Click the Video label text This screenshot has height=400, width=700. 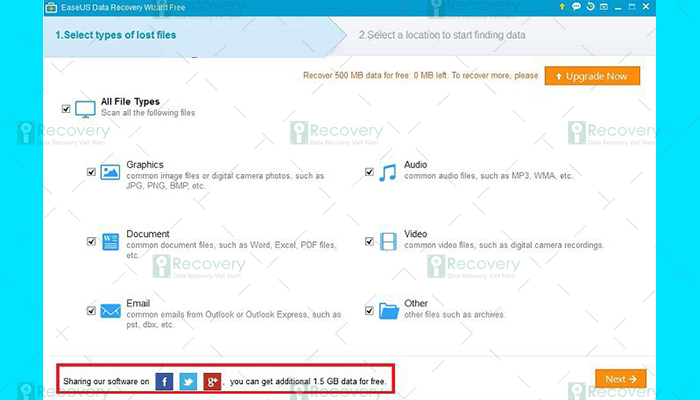416,234
